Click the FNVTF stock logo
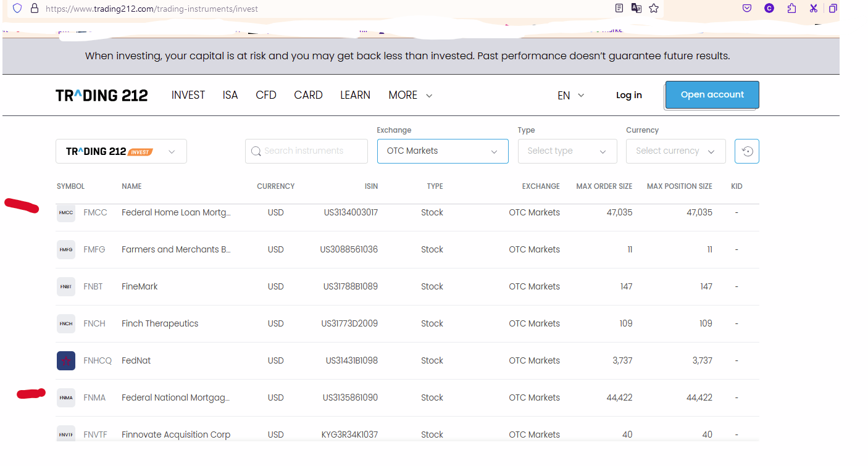The image size is (868, 466). point(66,434)
